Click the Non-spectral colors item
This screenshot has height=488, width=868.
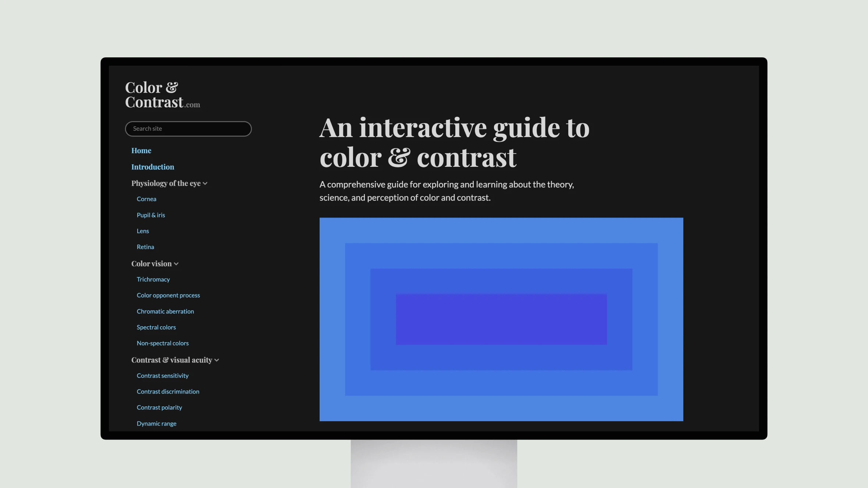pos(162,342)
